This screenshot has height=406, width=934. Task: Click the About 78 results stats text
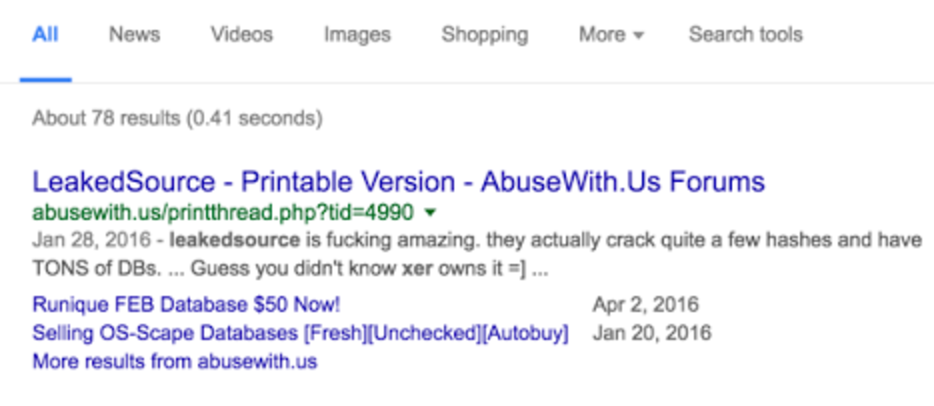point(177,118)
